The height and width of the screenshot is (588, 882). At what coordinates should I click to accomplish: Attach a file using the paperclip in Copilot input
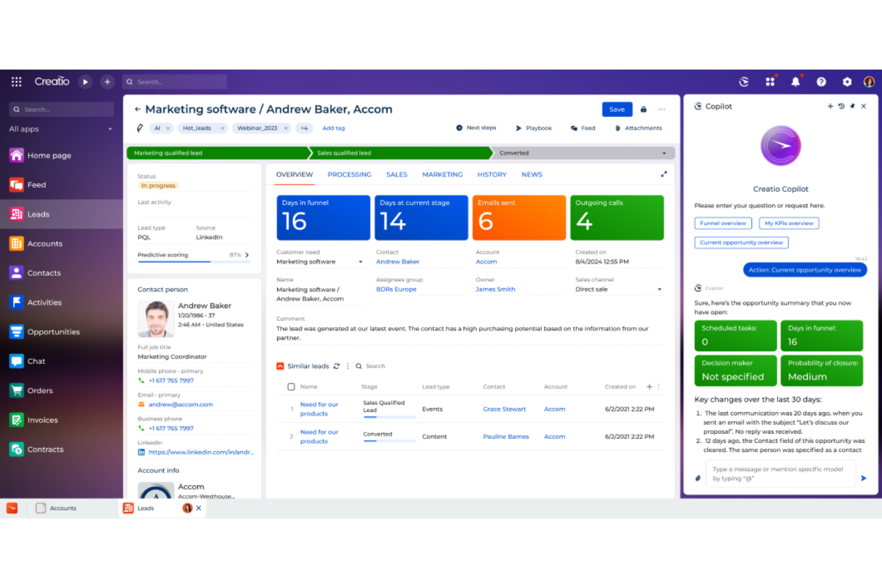click(x=698, y=477)
